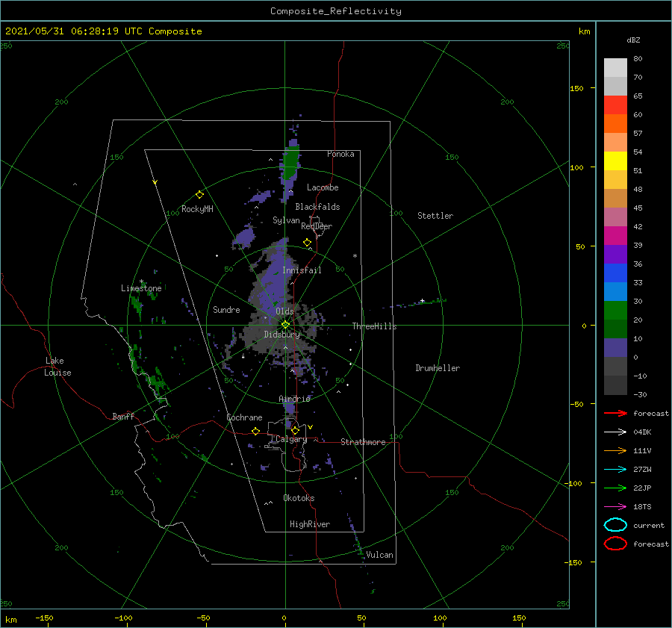Click the HighRiver city label

point(310,524)
